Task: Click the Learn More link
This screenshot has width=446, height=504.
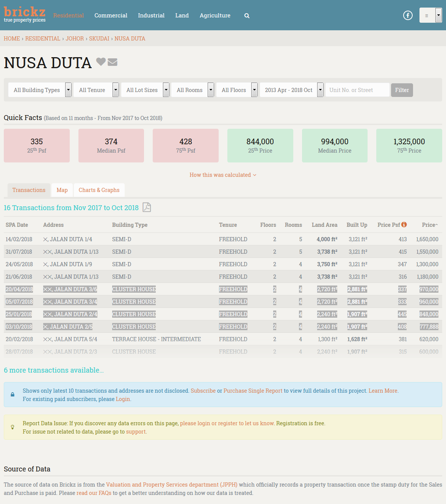Action: [383, 391]
